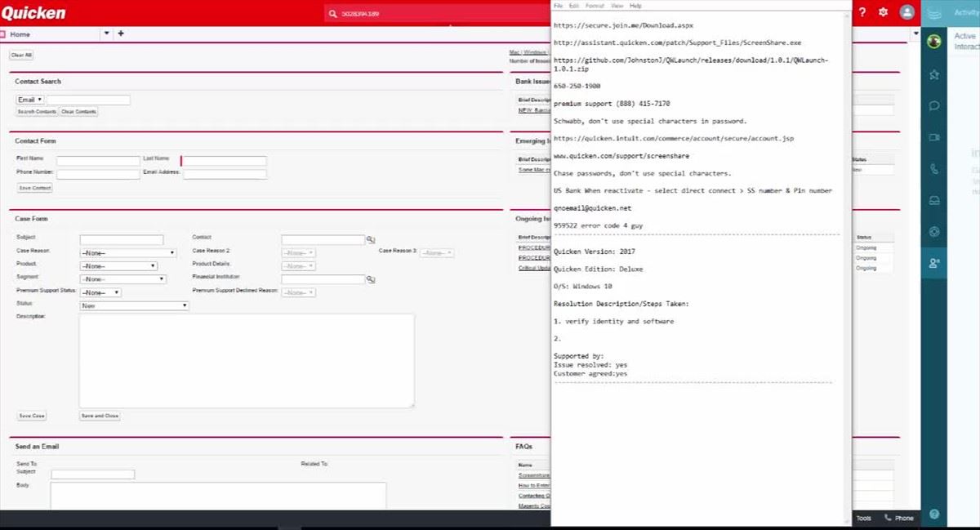
Task: Click the help question mark icon
Action: tap(862, 12)
